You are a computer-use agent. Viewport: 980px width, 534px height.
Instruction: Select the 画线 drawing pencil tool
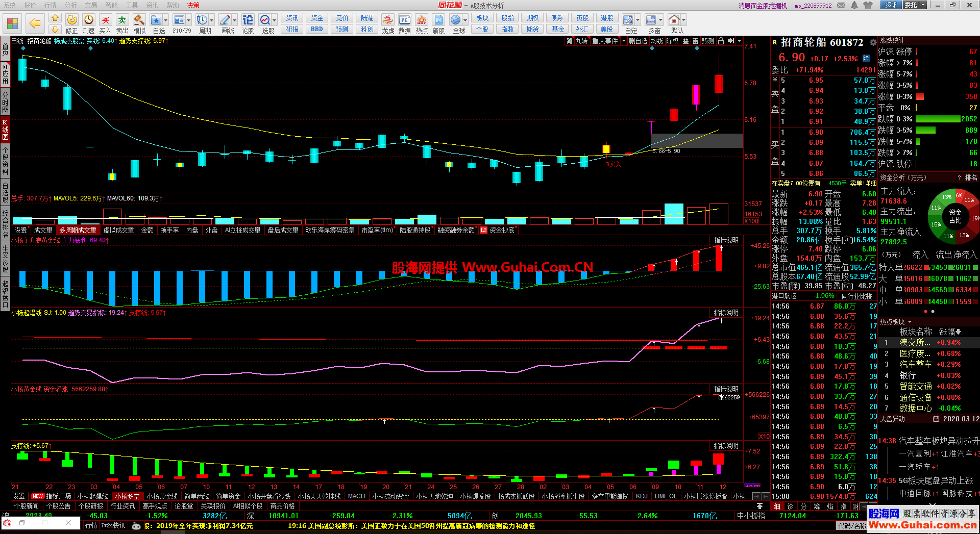225,20
